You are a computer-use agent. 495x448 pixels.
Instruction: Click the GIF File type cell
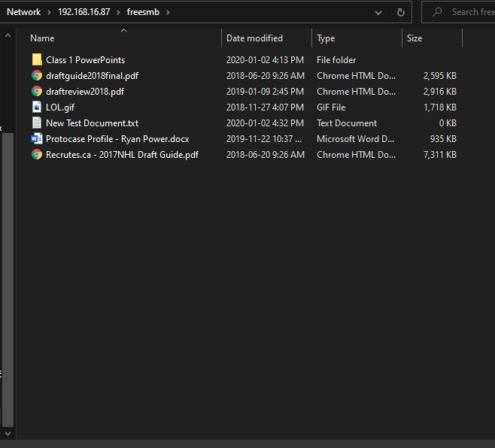tap(331, 107)
